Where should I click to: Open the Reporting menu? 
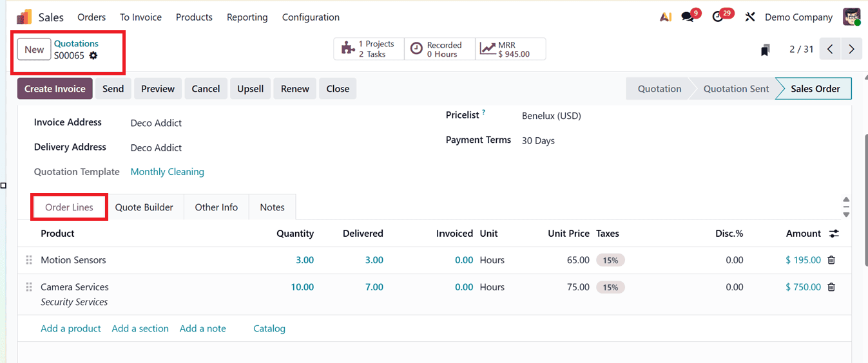coord(247,17)
